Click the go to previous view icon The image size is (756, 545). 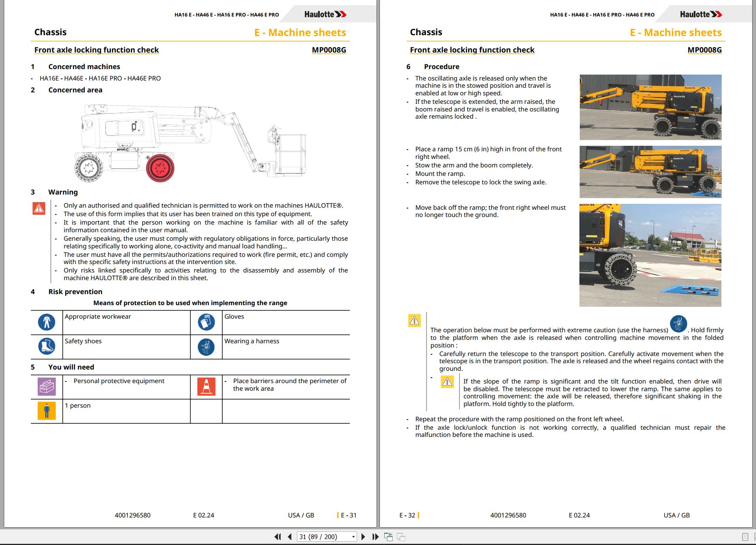point(388,537)
